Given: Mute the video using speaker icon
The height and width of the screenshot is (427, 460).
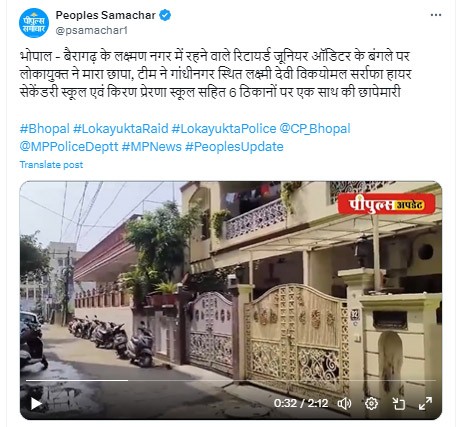Looking at the screenshot, I should pyautogui.click(x=344, y=404).
